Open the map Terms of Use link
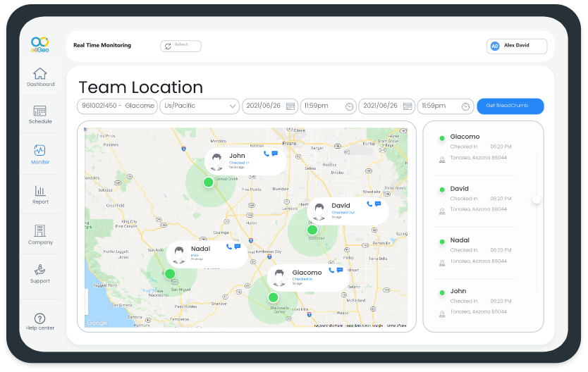Image resolution: width=588 pixels, height=372 pixels. coord(396,325)
